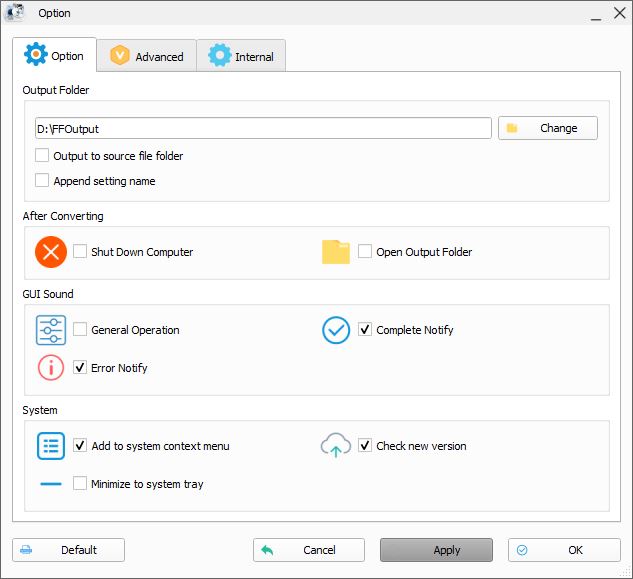This screenshot has width=633, height=579.
Task: Open the Internal tab
Action: click(241, 56)
